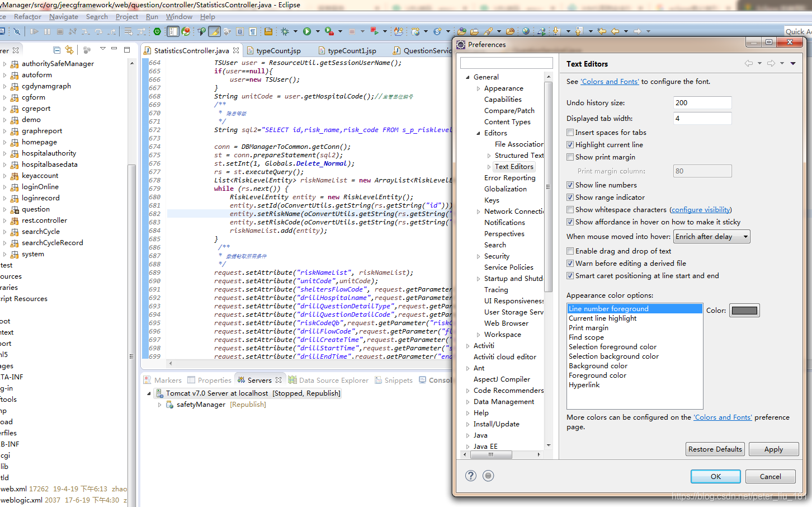This screenshot has height=507, width=812.
Task: Click Link with Editor icon in Package Explorer
Action: (x=69, y=50)
